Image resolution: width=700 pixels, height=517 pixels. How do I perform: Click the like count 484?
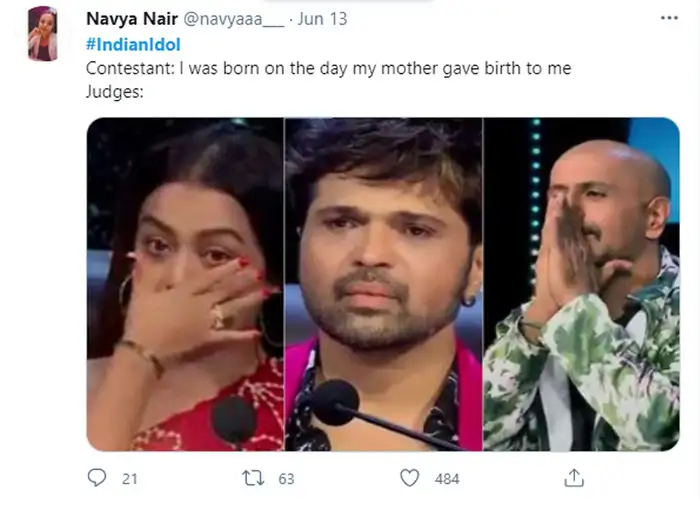tap(447, 479)
